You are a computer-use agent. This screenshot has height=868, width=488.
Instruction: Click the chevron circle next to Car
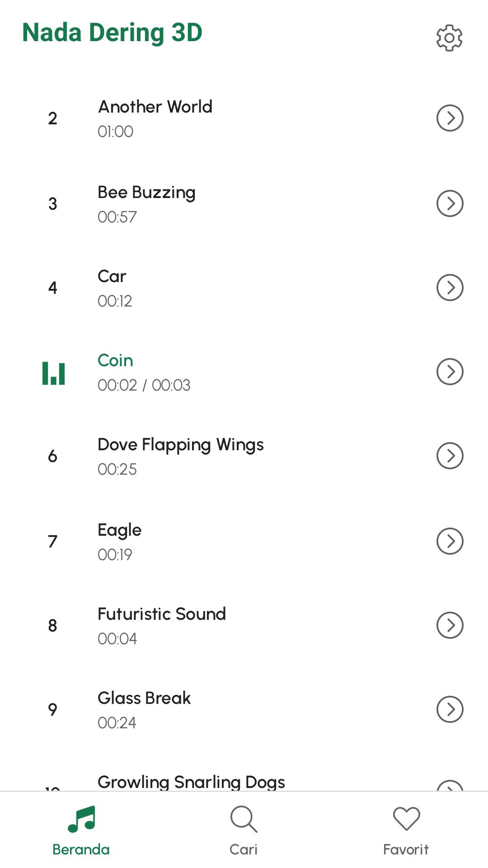tap(450, 288)
